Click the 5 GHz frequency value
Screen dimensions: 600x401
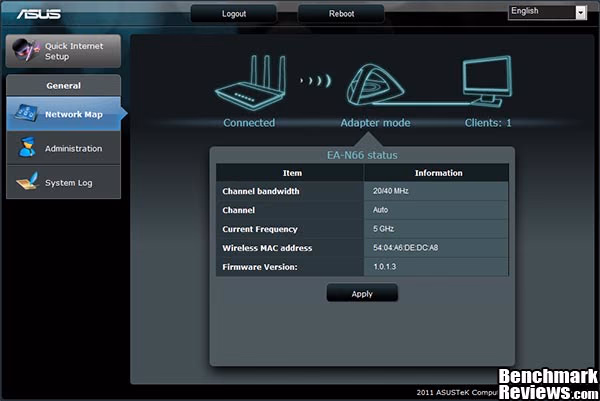383,229
